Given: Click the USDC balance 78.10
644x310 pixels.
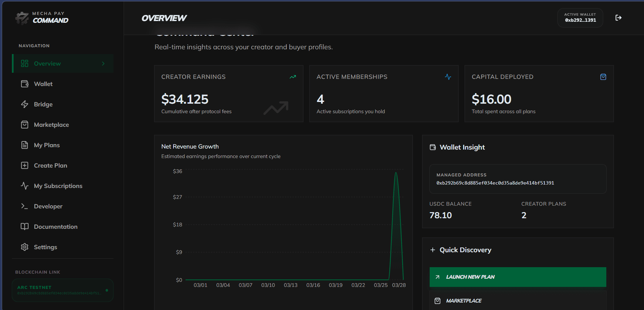Looking at the screenshot, I should click(441, 215).
